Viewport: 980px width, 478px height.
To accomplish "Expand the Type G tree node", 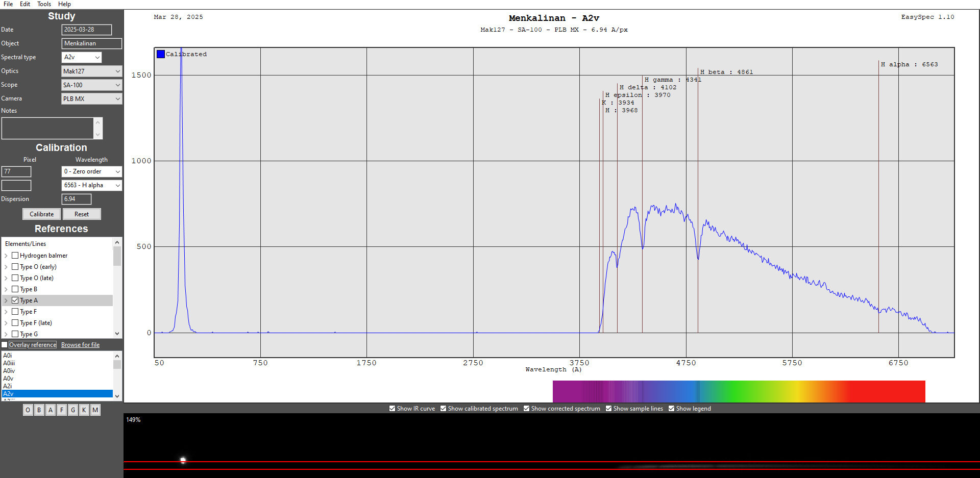I will [6, 334].
